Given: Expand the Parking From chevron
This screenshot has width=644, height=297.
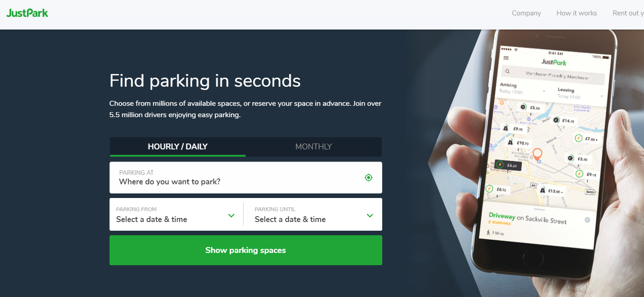Looking at the screenshot, I should coord(231,215).
